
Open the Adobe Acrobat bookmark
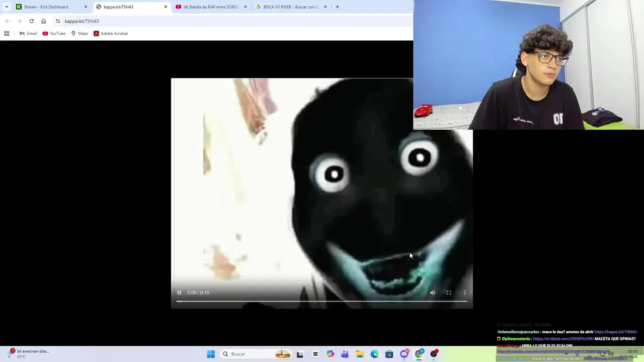tap(111, 34)
